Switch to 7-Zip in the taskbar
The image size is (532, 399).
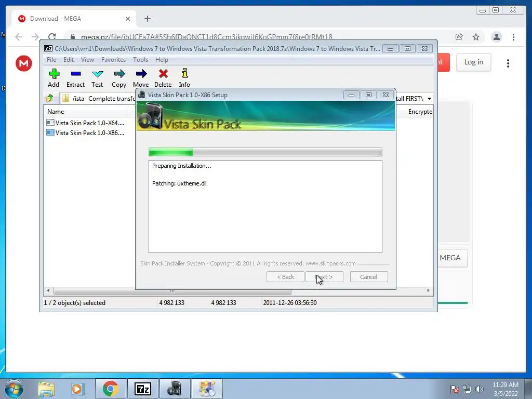tap(142, 389)
